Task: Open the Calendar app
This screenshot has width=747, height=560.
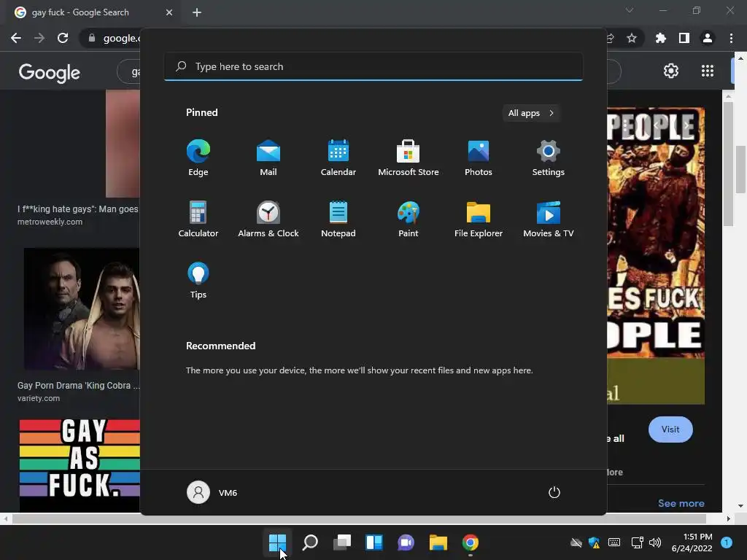Action: (338, 158)
